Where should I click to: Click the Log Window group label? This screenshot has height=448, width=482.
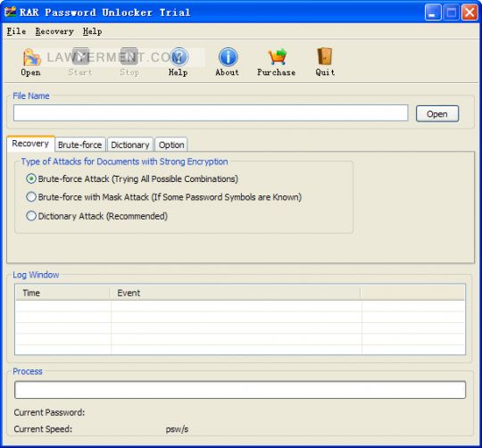click(x=36, y=275)
